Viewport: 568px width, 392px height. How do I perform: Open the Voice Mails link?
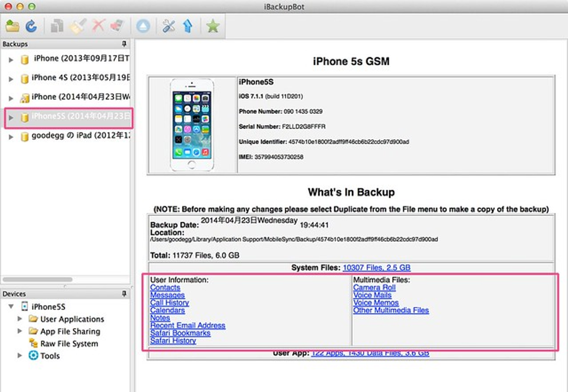372,295
